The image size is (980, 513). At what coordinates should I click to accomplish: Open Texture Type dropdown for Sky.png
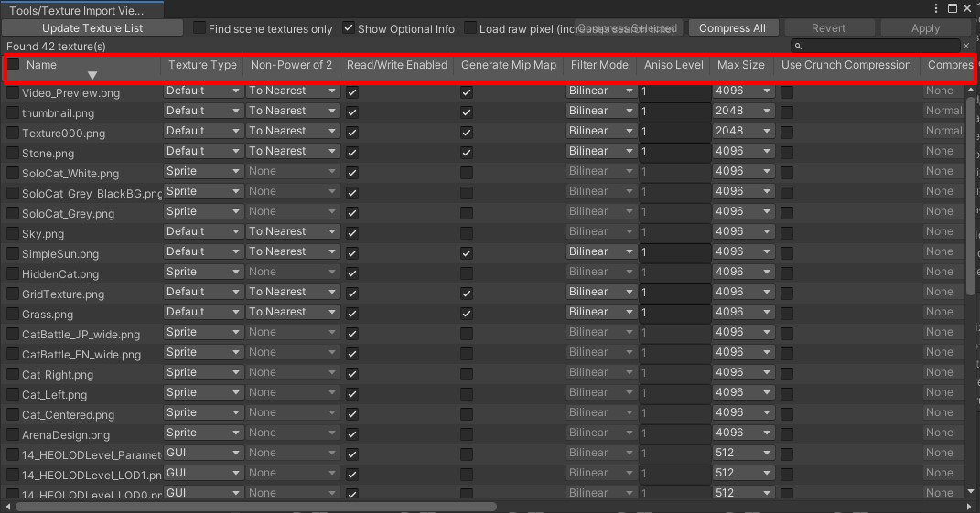click(203, 231)
